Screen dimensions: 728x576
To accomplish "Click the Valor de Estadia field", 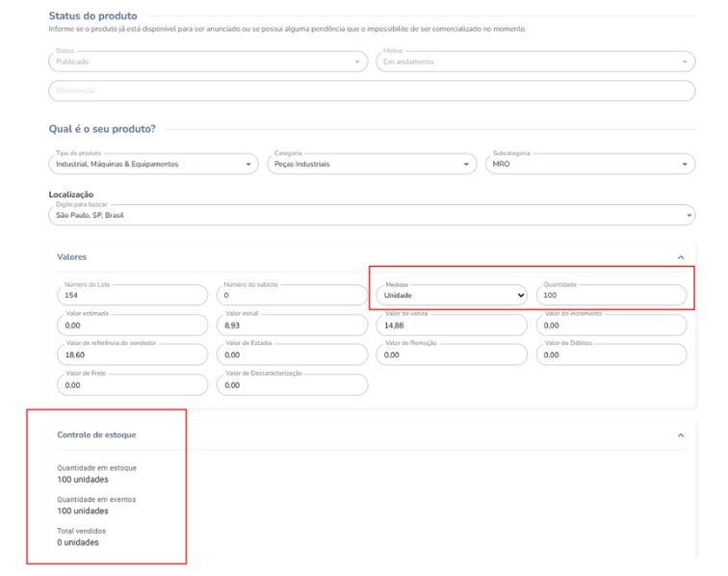I will 292,354.
